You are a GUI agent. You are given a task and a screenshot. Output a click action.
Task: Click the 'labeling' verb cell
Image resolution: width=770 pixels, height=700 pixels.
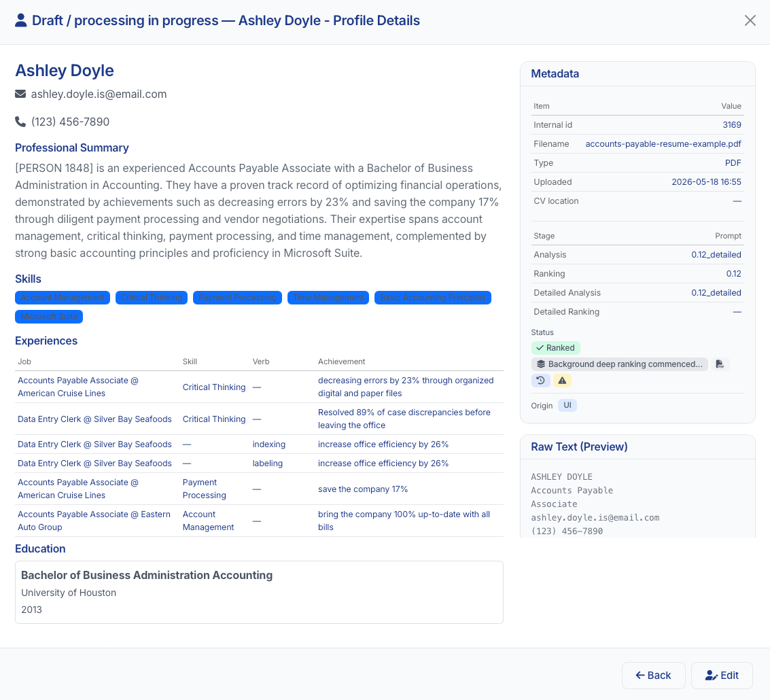267,463
